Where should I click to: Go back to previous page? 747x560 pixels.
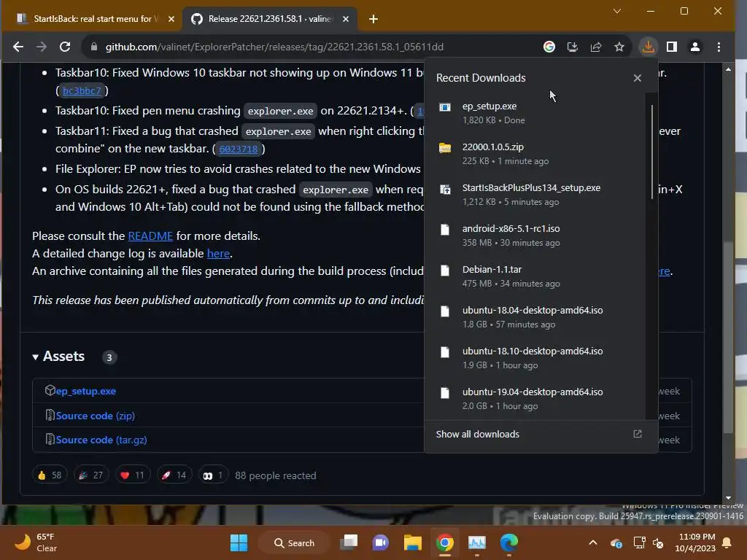coord(18,47)
